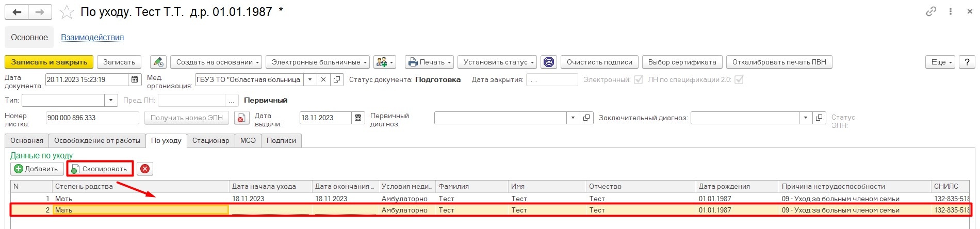This screenshot has height=229, width=980.
Task: Click the round seal signature icon
Action: pyautogui.click(x=549, y=62)
